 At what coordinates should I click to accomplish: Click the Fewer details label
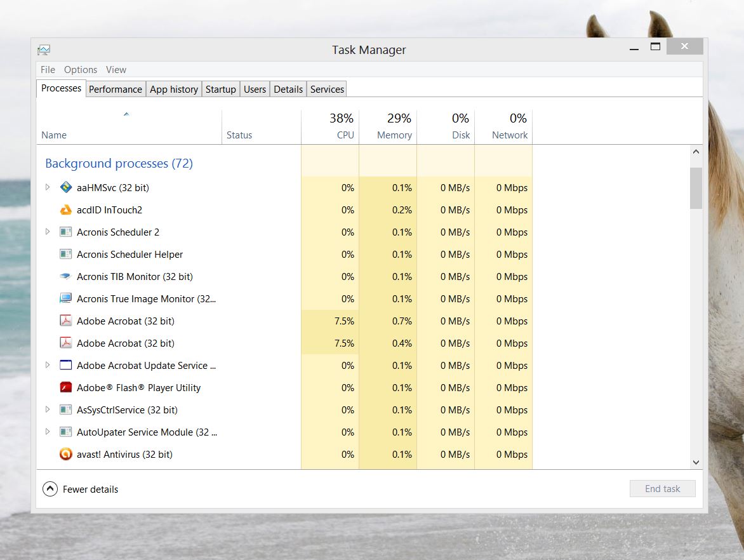click(x=91, y=490)
